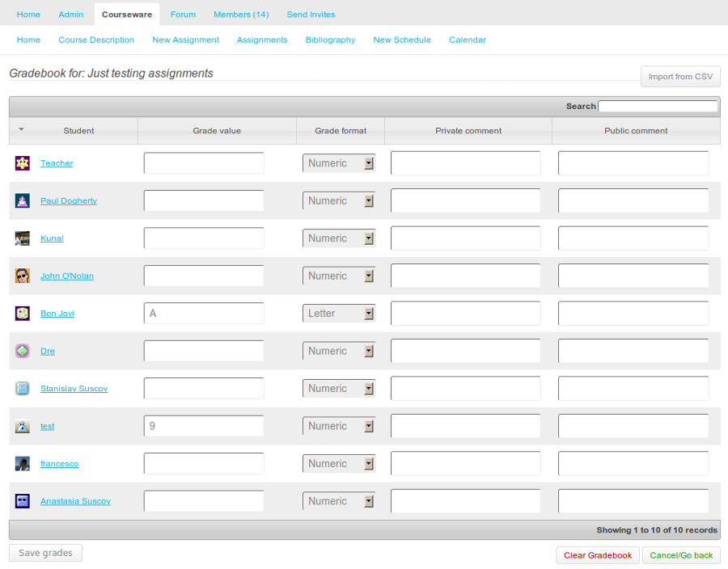This screenshot has height=569, width=728.
Task: Open Grade format dropdown for Anastasia Suscov
Action: point(339,501)
